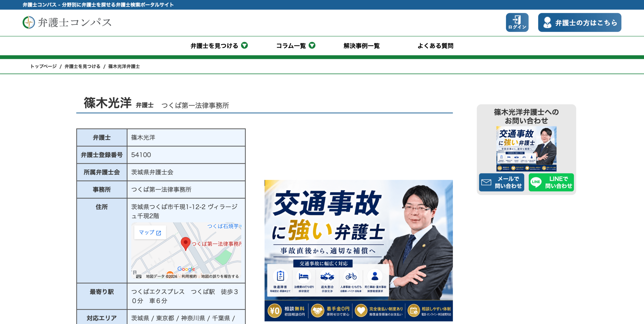Click the 後遺障害 clipboard icon

(280, 276)
